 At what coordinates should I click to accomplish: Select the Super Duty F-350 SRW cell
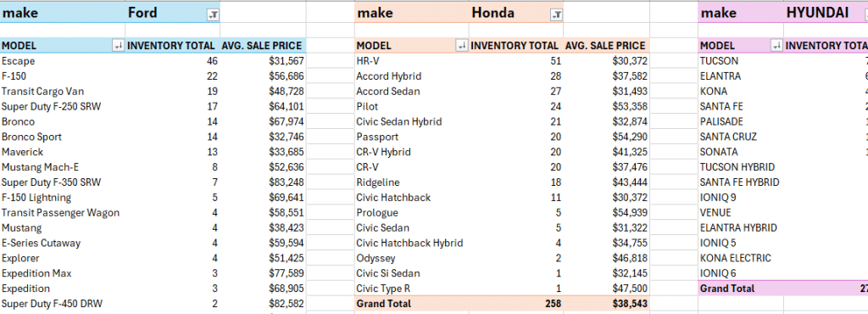63,182
